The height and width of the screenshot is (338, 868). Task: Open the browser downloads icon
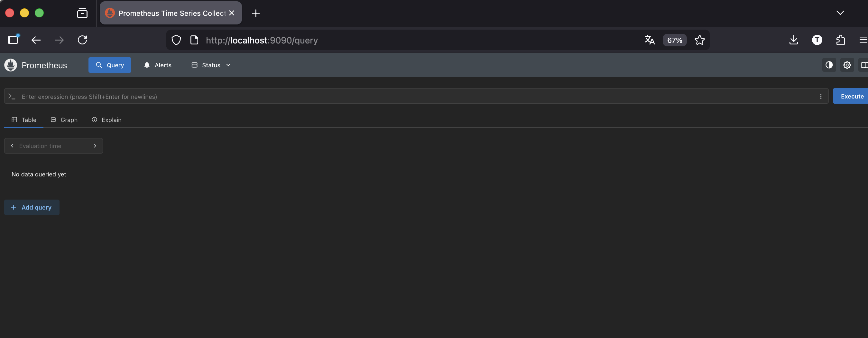(x=794, y=40)
